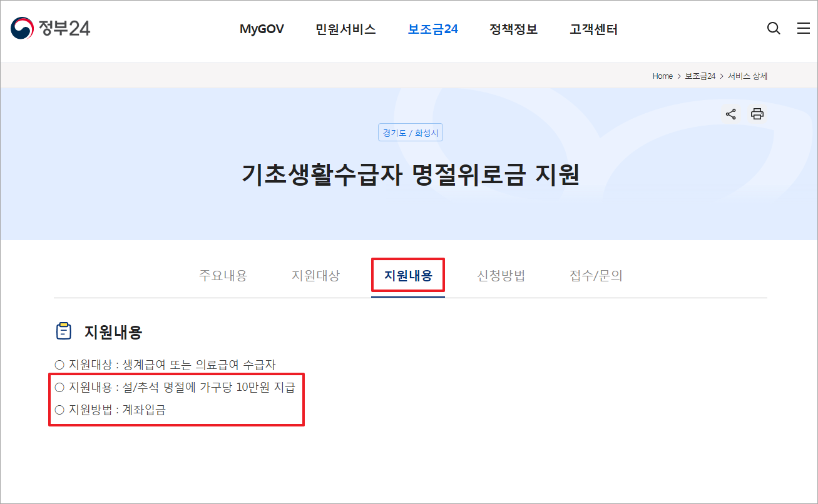Select the highlighted 보조금24 menu item
Viewport: 818px width, 504px height.
point(432,29)
